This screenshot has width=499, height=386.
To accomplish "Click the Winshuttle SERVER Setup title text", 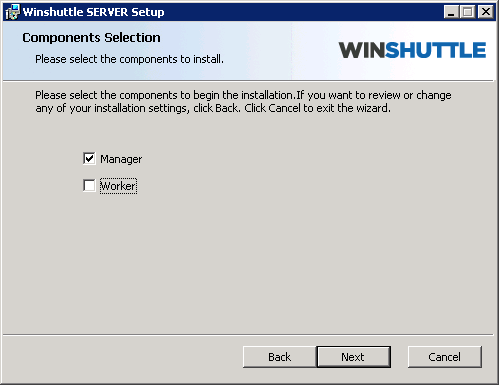I will click(94, 12).
